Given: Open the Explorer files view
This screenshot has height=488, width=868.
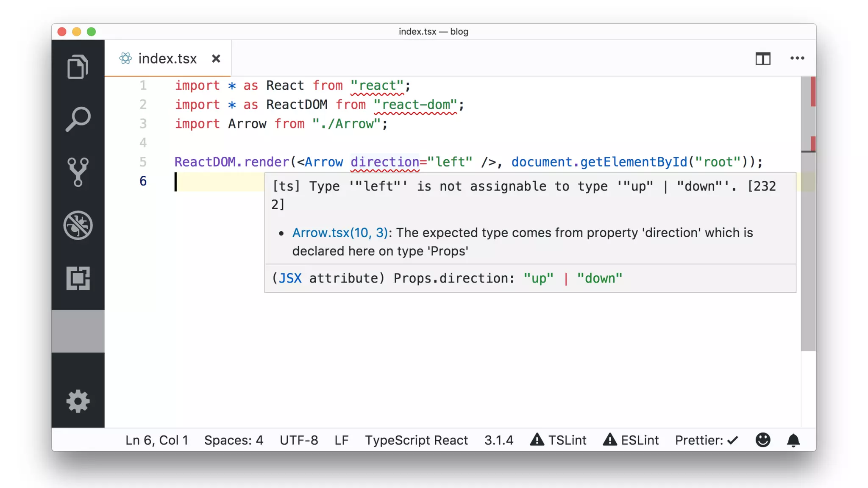Looking at the screenshot, I should (78, 67).
